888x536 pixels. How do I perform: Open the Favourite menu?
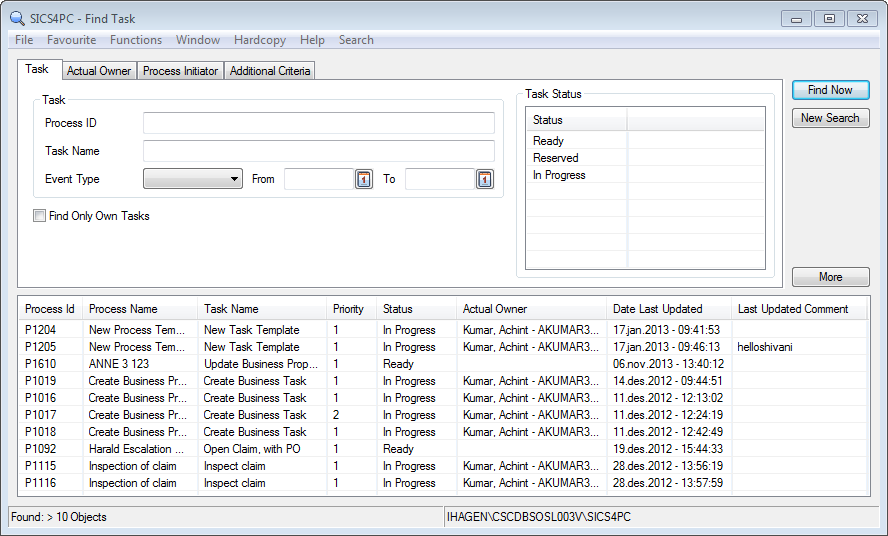(x=71, y=40)
